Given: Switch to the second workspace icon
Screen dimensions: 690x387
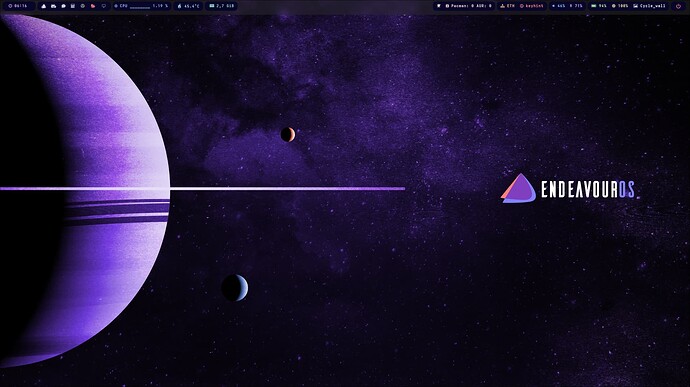Looking at the screenshot, I should (x=53, y=6).
